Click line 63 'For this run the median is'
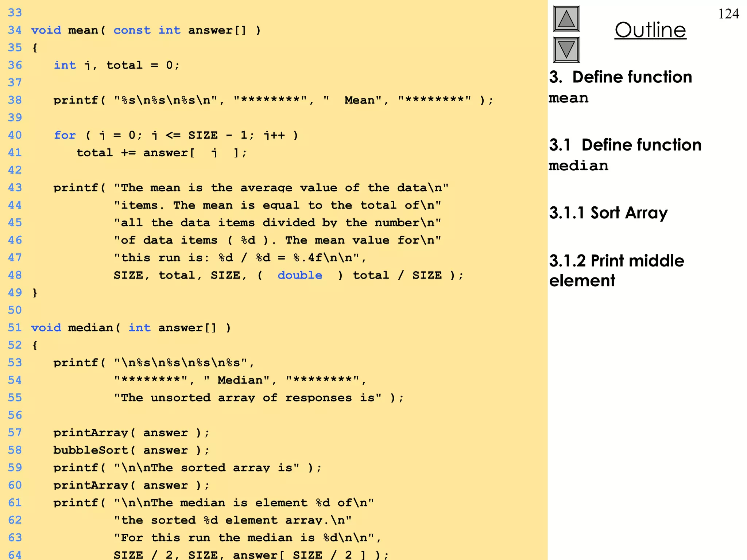 [248, 538]
